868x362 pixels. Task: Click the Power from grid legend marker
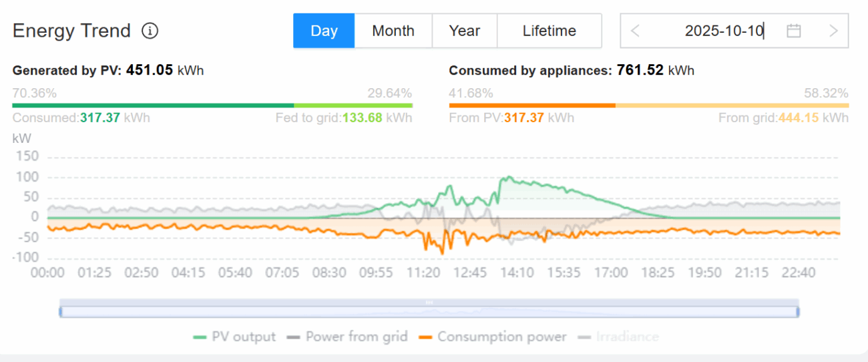[293, 337]
